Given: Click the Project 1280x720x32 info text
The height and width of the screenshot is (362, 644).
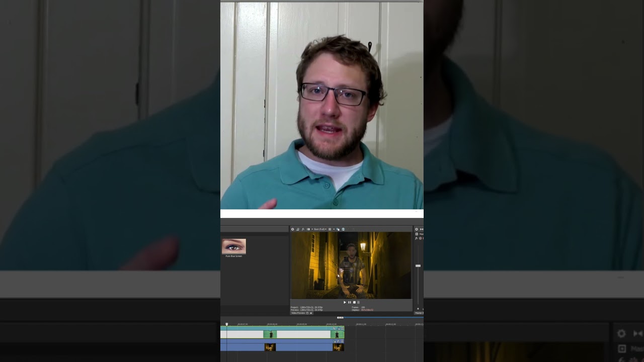Looking at the screenshot, I should [x=306, y=307].
